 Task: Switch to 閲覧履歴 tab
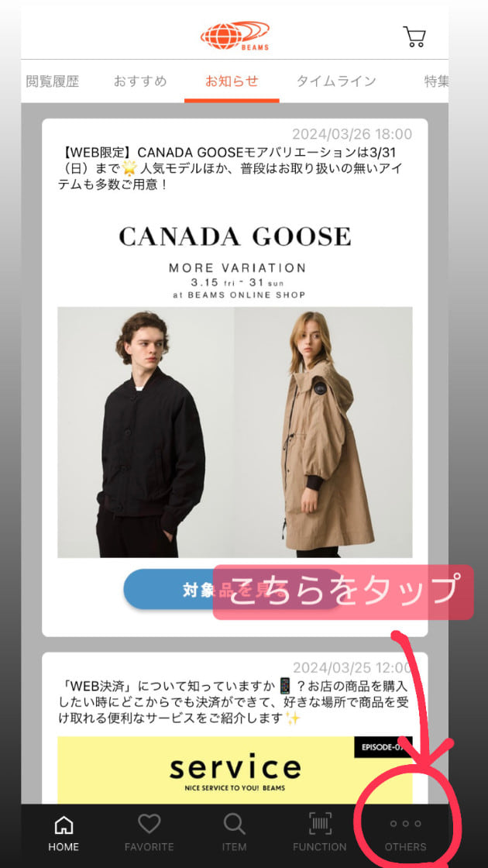(x=52, y=81)
